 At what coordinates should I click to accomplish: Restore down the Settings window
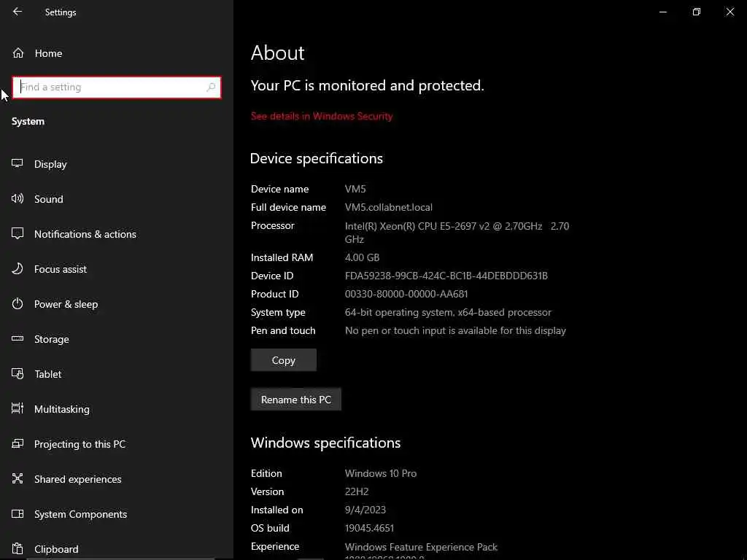[x=697, y=12]
